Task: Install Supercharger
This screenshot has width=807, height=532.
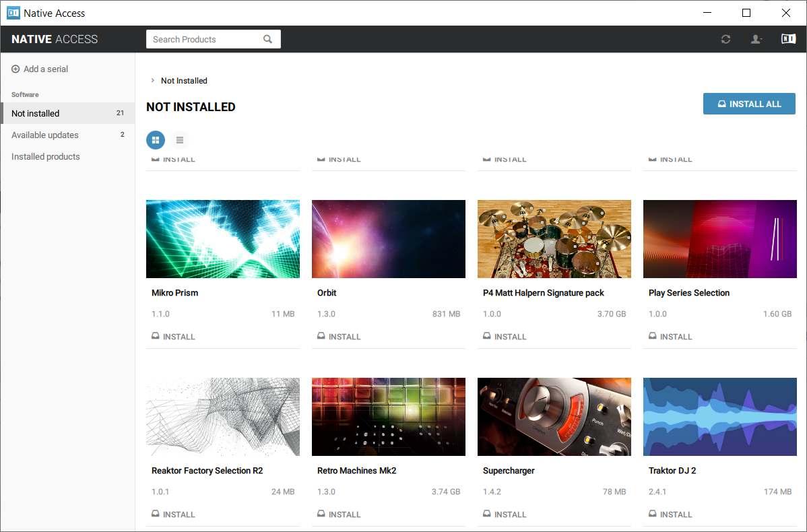Action: click(x=505, y=514)
